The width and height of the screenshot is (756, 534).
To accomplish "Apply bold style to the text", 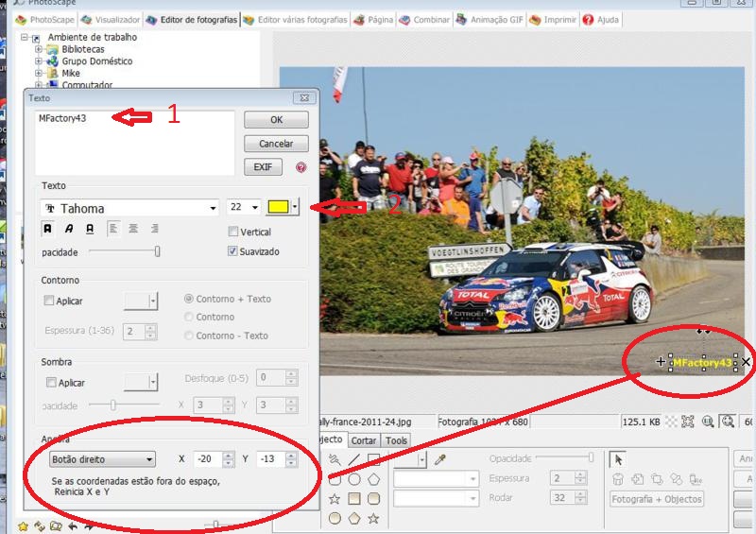I will [48, 228].
